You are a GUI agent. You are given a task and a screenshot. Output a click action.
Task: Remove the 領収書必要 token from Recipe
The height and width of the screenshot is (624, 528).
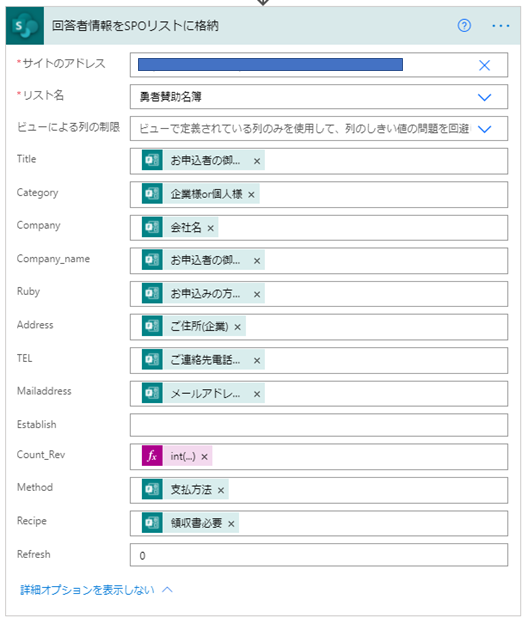pos(231,524)
